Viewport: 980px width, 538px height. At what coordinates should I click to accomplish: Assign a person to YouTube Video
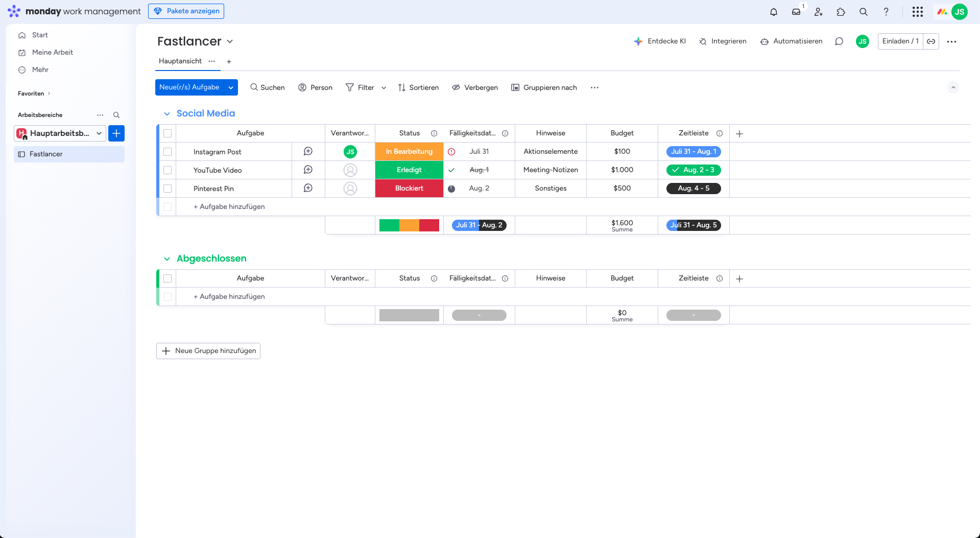(350, 170)
